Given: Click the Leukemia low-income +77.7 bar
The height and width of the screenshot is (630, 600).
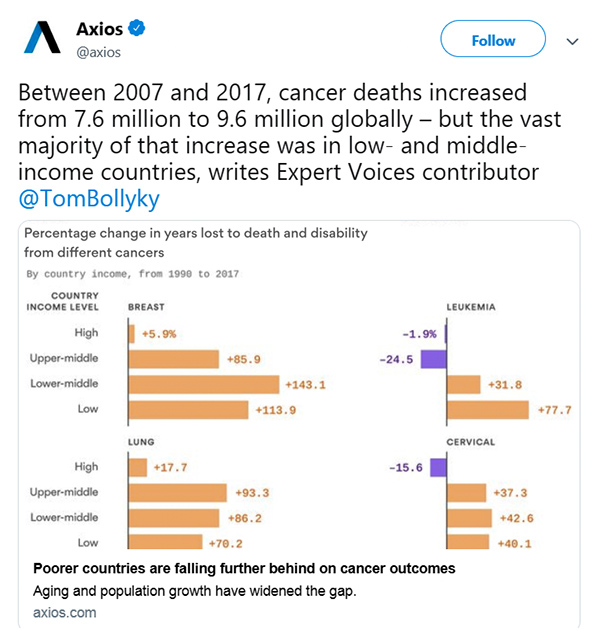Looking at the screenshot, I should click(488, 410).
